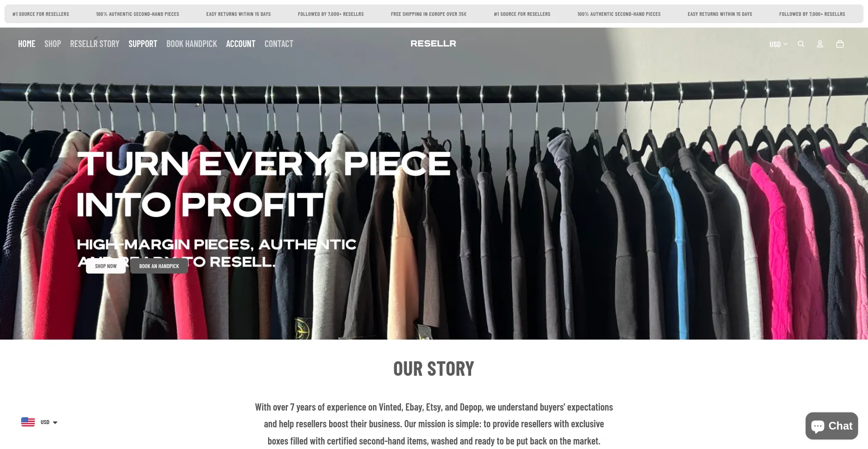The image size is (868, 449).
Task: Open the RESELLR STORY page
Action: click(94, 44)
